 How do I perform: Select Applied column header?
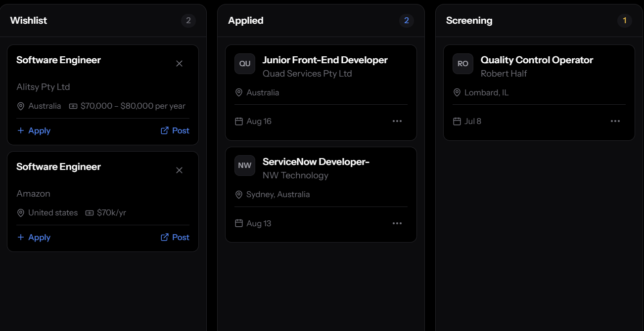click(x=246, y=21)
